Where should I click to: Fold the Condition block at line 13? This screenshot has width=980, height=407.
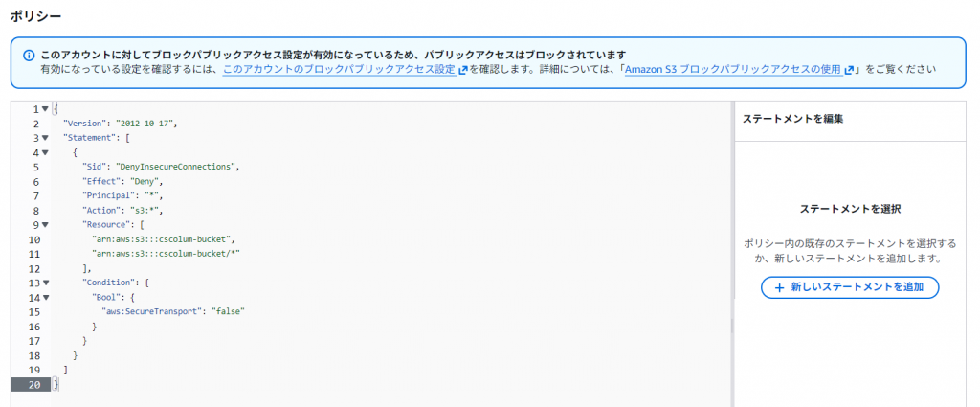(x=45, y=283)
